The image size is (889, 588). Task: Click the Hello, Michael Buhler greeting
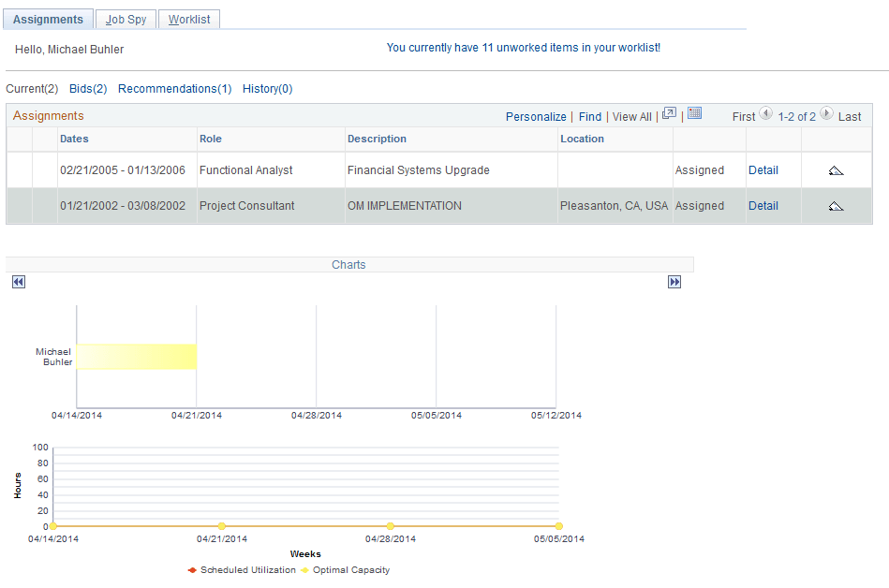(x=69, y=50)
